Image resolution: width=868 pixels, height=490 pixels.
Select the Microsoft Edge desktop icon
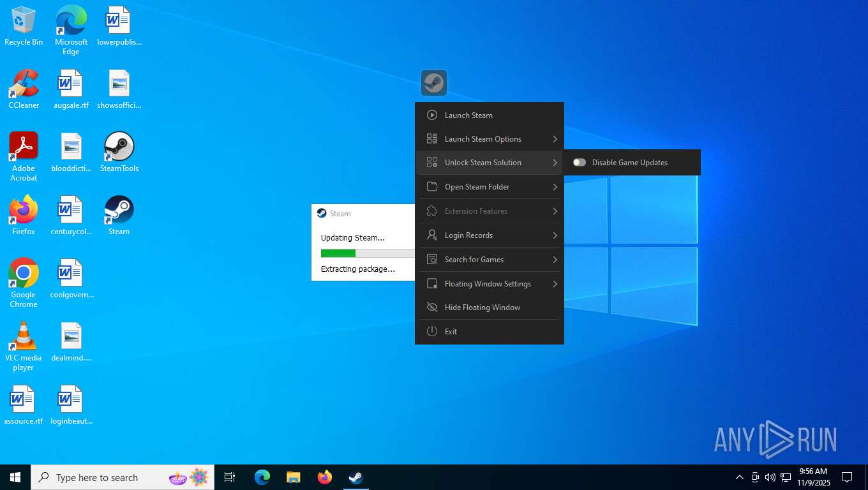pos(71,30)
